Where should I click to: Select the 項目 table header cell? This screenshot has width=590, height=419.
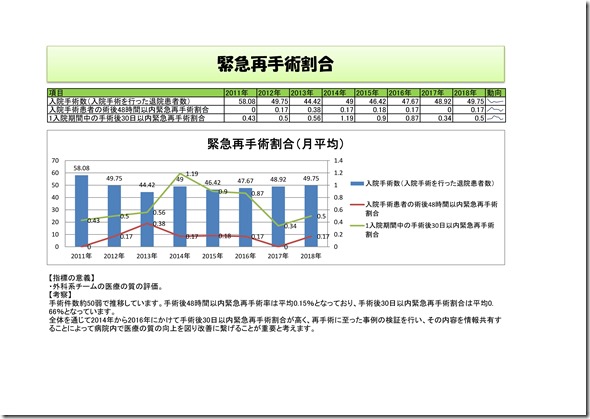pos(136,93)
